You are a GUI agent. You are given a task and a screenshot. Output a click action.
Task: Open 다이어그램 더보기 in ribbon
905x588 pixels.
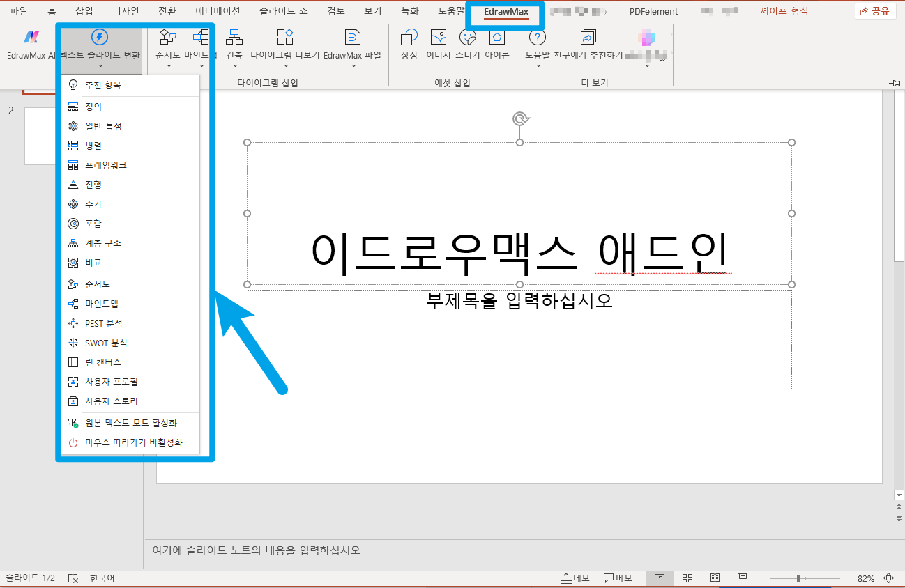pos(285,38)
